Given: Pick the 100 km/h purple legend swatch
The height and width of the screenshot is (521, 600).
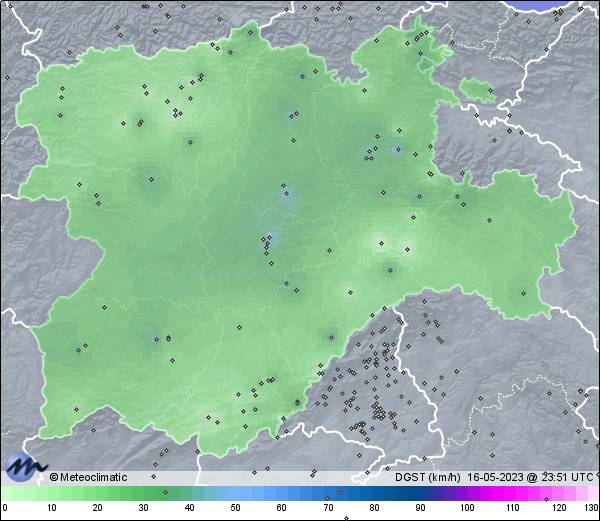Looking at the screenshot, I should [x=466, y=493].
